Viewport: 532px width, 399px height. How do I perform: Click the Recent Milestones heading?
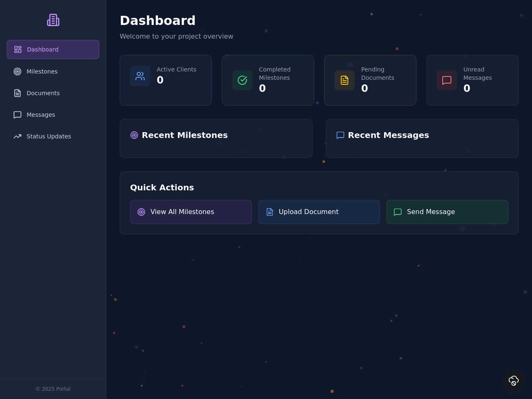pyautogui.click(x=185, y=135)
